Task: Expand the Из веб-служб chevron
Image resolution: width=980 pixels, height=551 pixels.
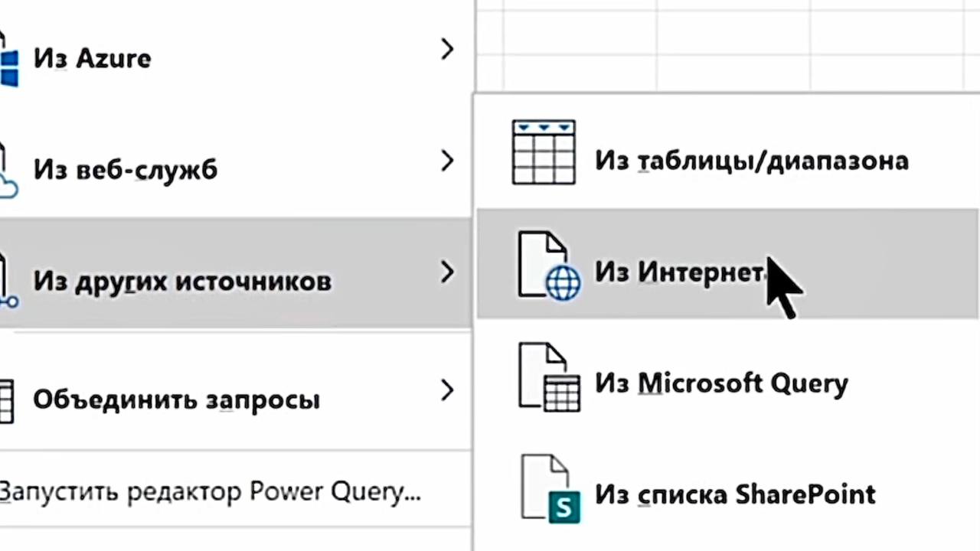Action: coord(447,161)
